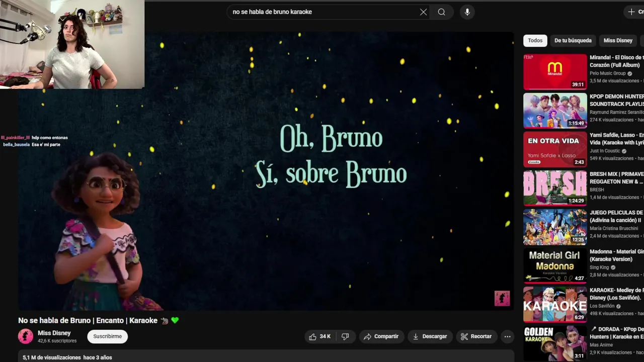Viewport: 644px width, 362px height.
Task: Click the Madonna - Material Girl video title
Action: point(617,255)
